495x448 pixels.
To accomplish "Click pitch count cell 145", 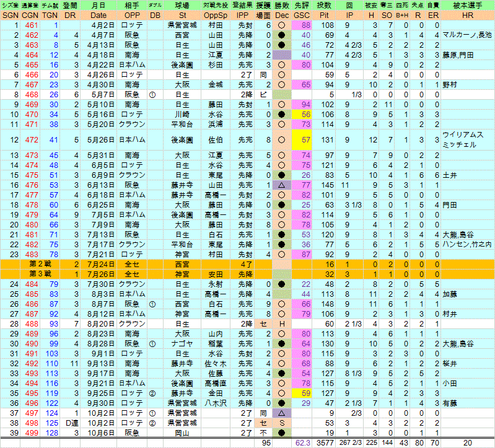I will point(327,185).
